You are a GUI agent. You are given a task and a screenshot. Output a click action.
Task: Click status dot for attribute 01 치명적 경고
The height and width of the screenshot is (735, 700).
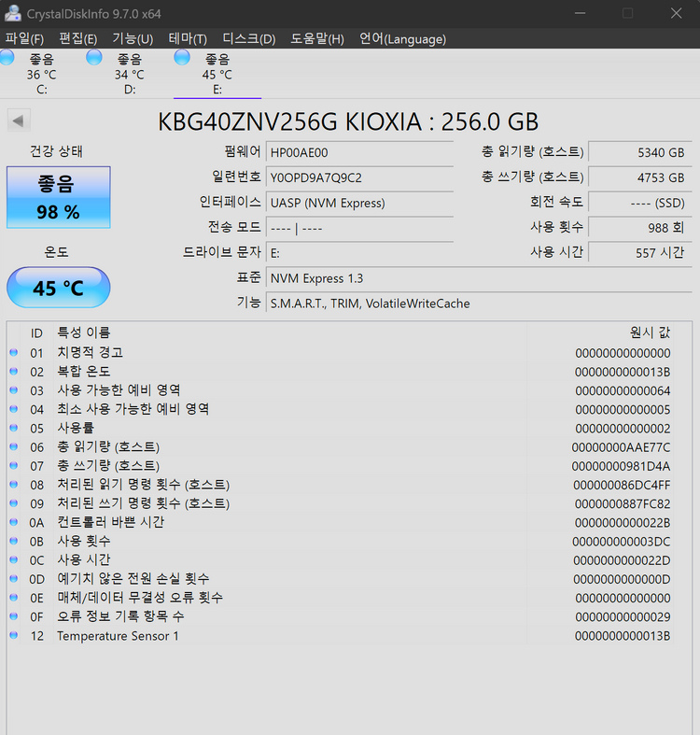pos(14,352)
